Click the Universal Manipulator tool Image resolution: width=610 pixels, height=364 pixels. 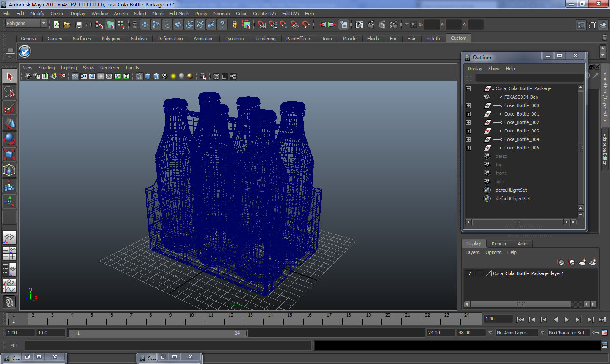coord(9,170)
